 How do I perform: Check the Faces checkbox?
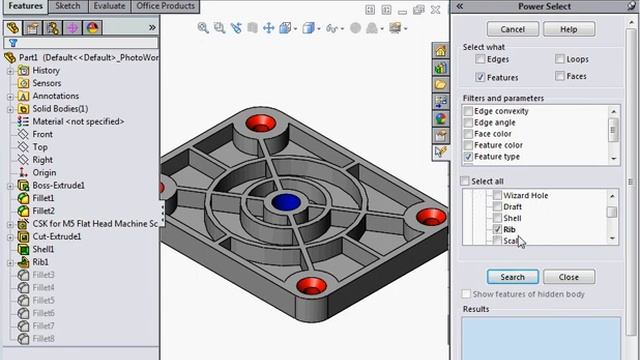(560, 76)
